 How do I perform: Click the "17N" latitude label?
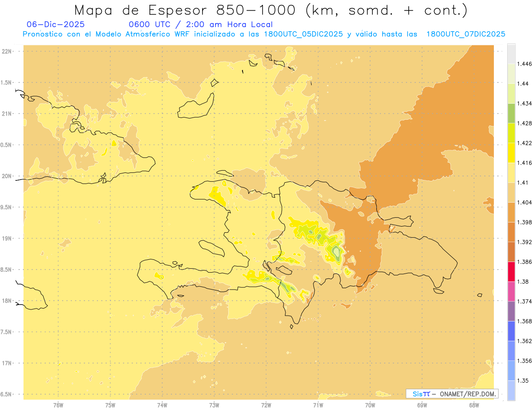(8, 363)
